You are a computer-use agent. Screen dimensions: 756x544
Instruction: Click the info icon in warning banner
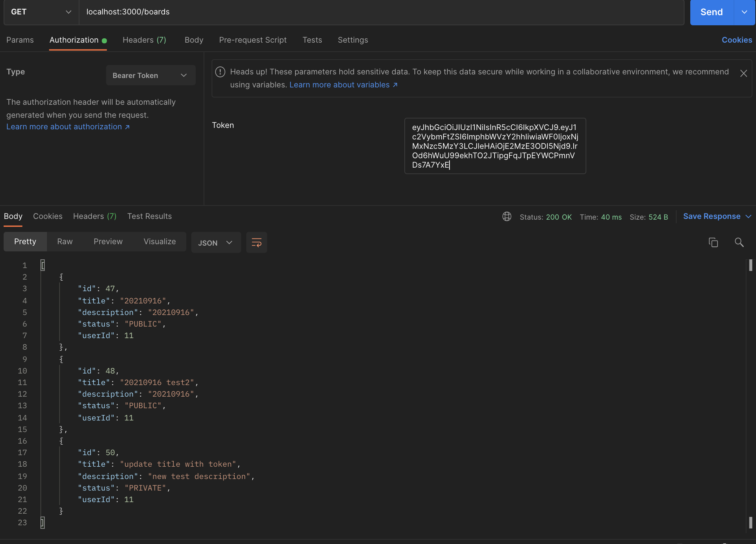click(x=220, y=72)
